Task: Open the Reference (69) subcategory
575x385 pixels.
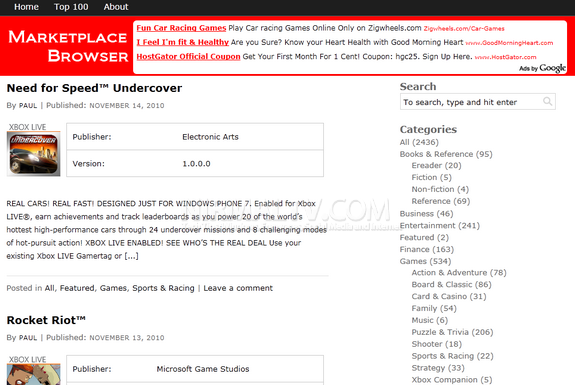Action: (x=441, y=201)
